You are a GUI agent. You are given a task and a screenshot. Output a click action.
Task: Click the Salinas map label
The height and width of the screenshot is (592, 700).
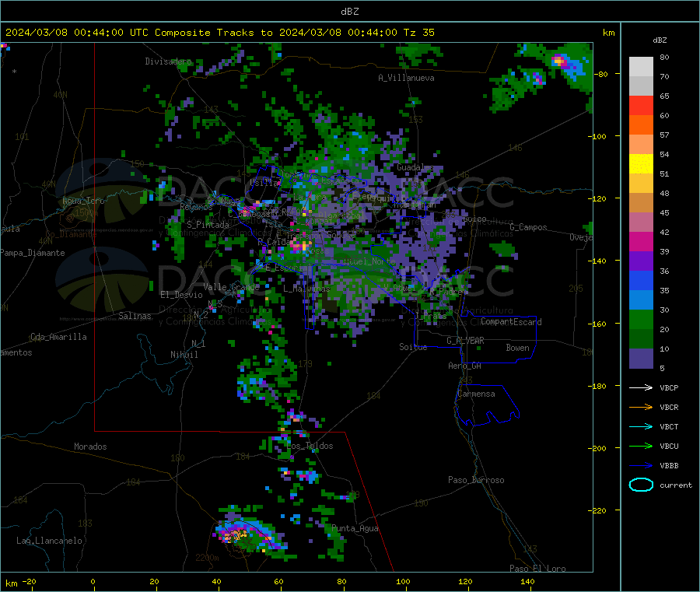tap(135, 316)
